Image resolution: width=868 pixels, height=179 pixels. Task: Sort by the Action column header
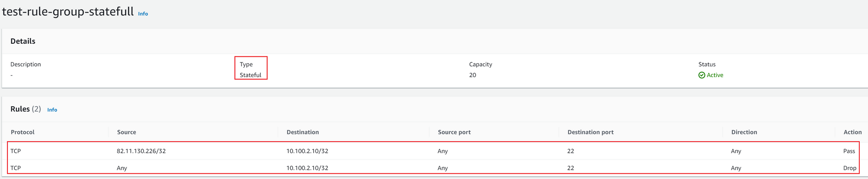pyautogui.click(x=852, y=132)
